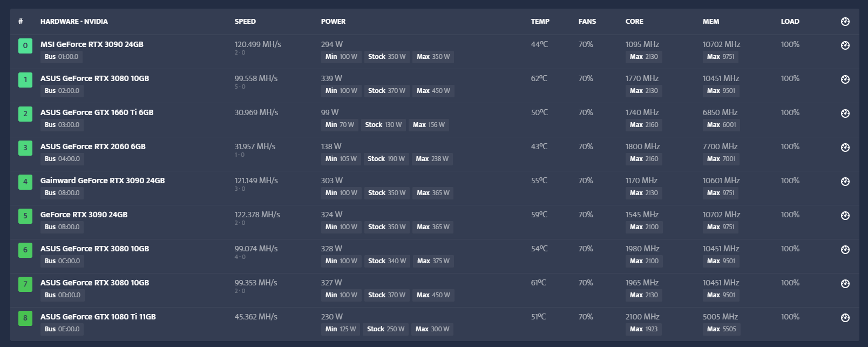Sort by the TEMP column header

click(x=540, y=22)
